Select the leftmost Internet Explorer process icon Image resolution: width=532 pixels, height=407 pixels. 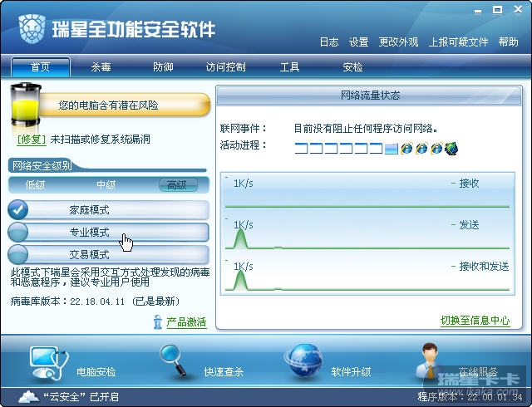(x=406, y=148)
